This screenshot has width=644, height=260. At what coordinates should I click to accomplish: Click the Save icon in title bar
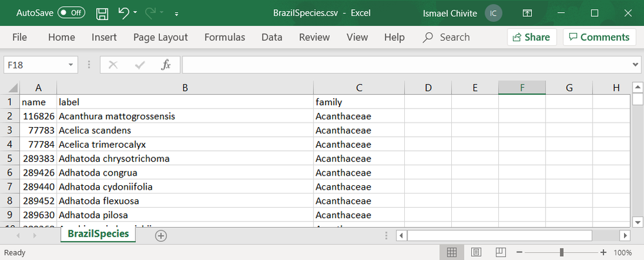click(x=102, y=13)
